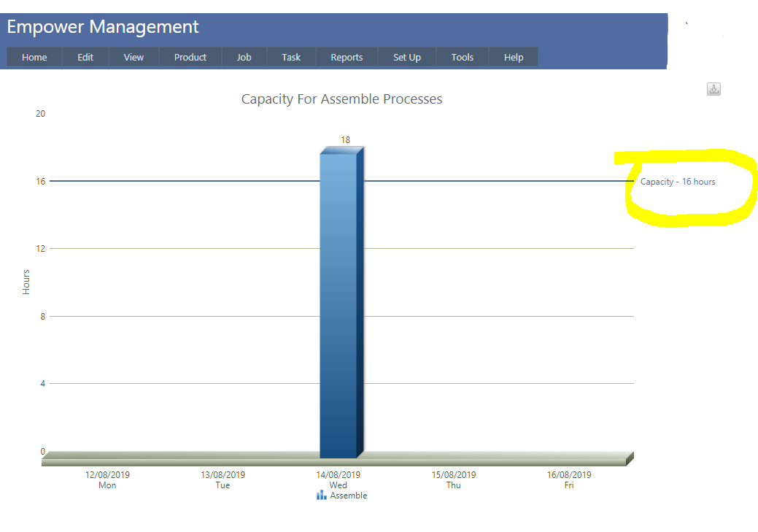The width and height of the screenshot is (758, 532).
Task: Open the View menu
Action: (134, 57)
